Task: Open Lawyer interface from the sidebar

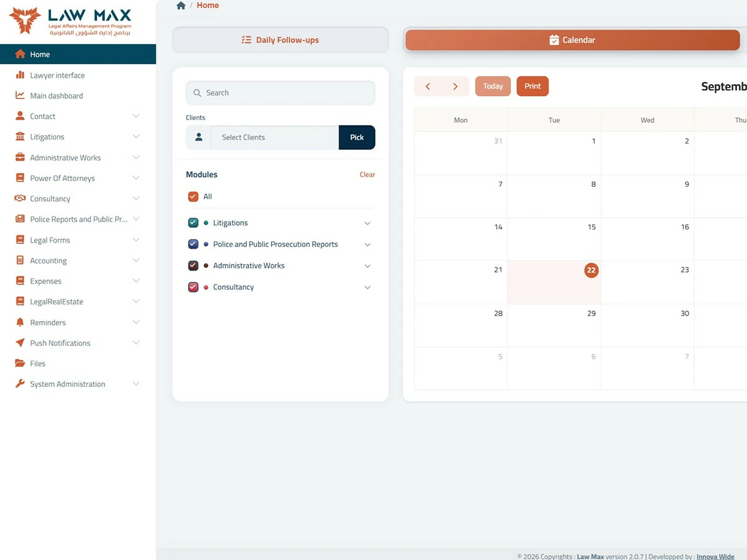Action: coord(78,75)
